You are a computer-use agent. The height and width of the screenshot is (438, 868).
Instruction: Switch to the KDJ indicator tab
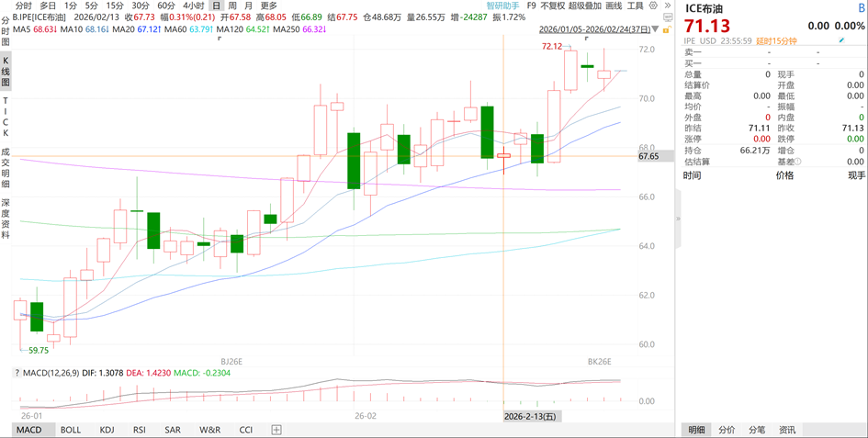tap(107, 430)
